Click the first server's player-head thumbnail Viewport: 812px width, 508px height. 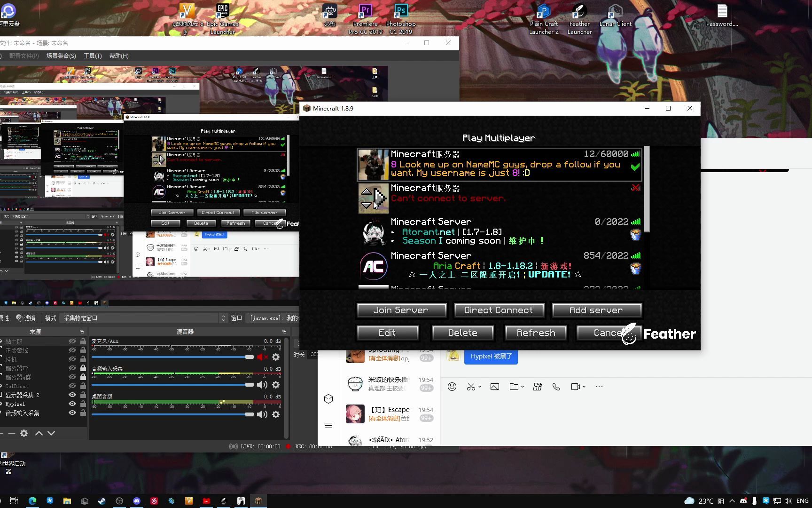[374, 165]
